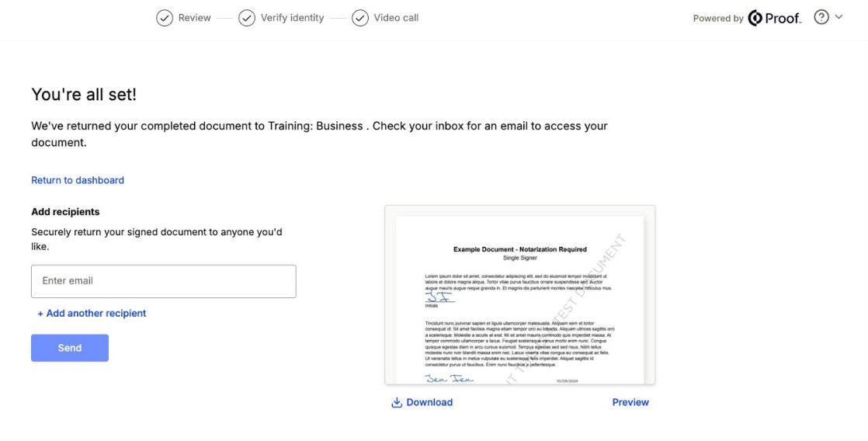Select the Verify identity step label

pyautogui.click(x=292, y=18)
